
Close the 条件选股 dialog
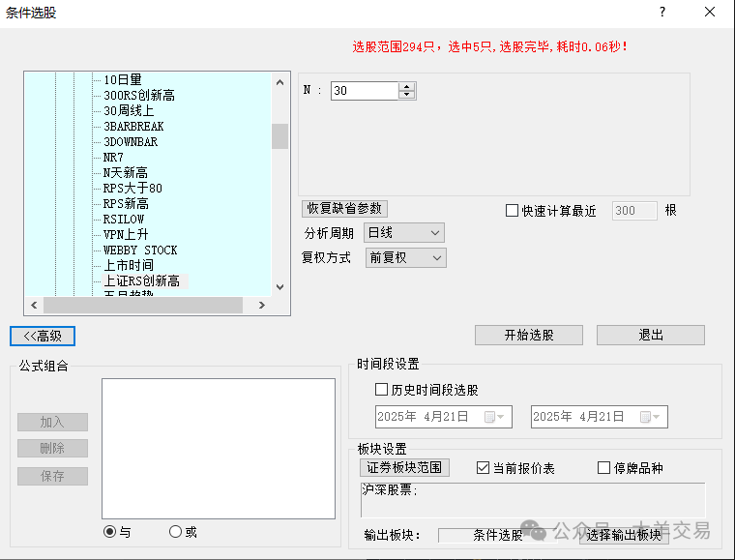click(710, 12)
